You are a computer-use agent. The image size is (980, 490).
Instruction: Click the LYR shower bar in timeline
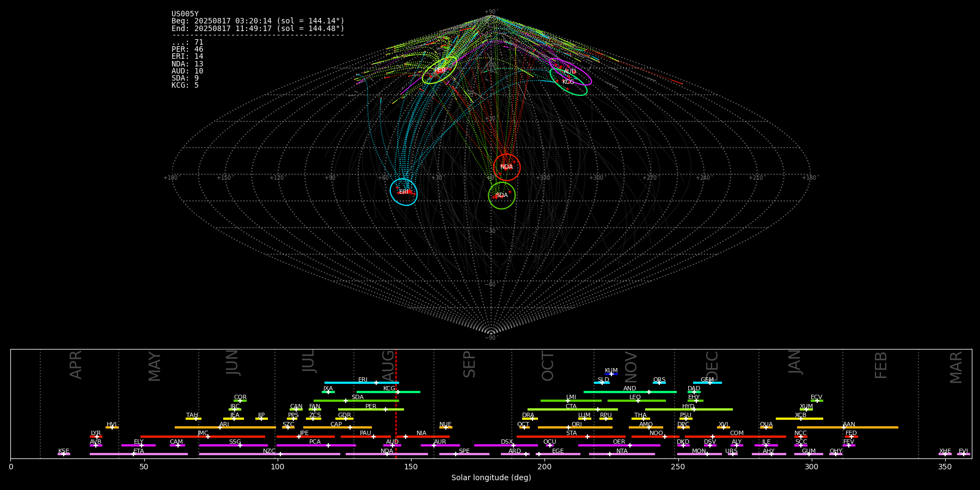pos(96,436)
